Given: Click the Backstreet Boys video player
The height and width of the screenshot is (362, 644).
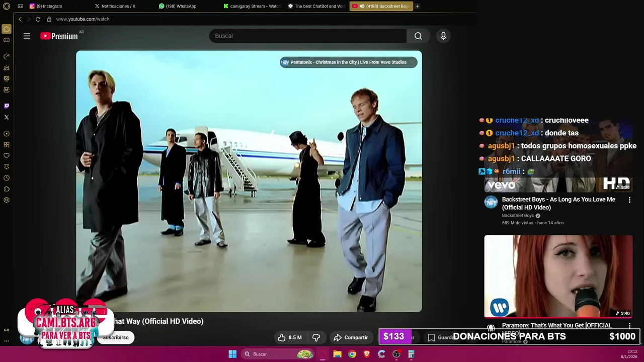Looking at the screenshot, I should [x=249, y=181].
